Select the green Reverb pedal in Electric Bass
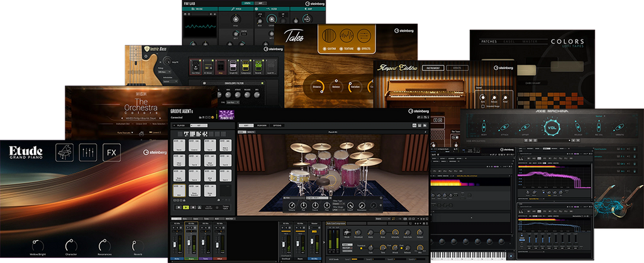644x263 pixels. click(x=258, y=67)
